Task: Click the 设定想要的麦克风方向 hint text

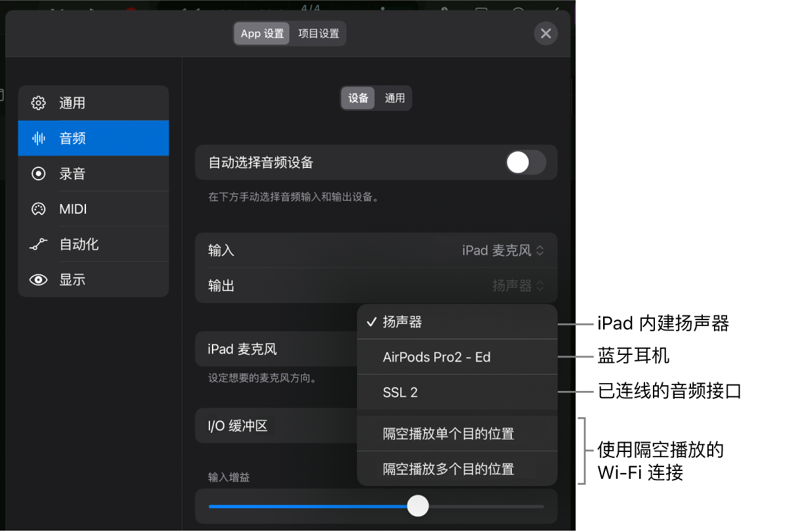Action: 263,379
